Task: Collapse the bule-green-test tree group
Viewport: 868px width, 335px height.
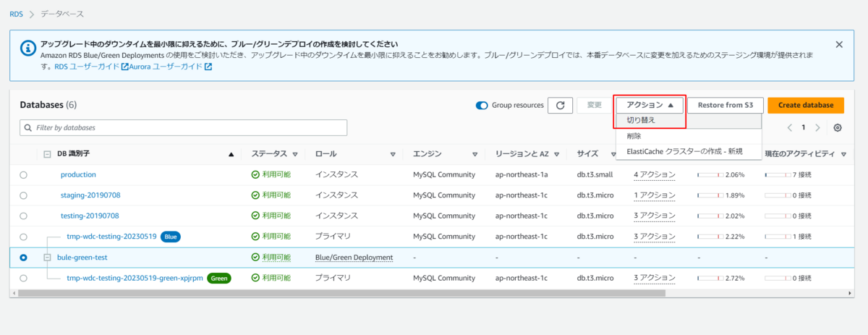Action: (47, 258)
